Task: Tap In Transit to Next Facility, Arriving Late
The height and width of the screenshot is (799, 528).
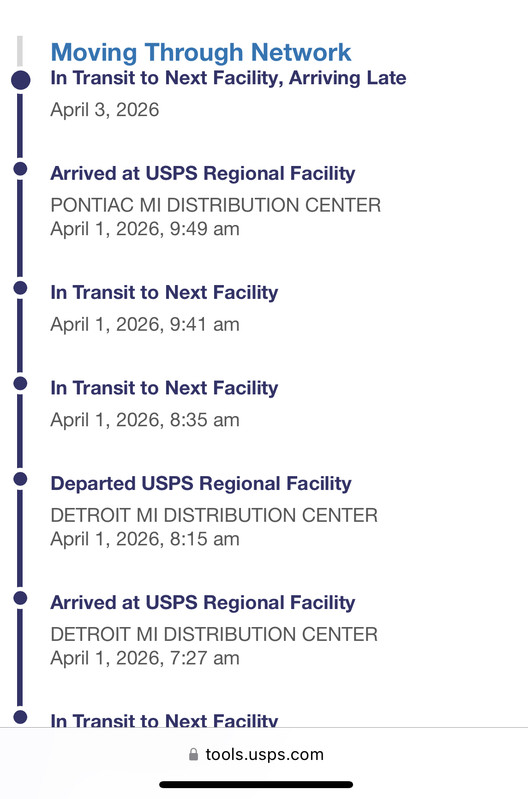Action: pyautogui.click(x=228, y=78)
